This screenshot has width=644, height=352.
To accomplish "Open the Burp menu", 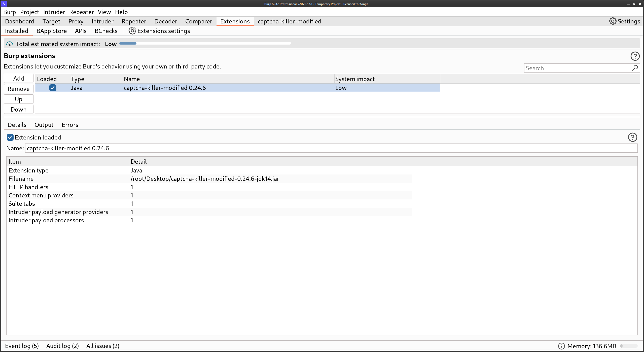I will (x=10, y=12).
